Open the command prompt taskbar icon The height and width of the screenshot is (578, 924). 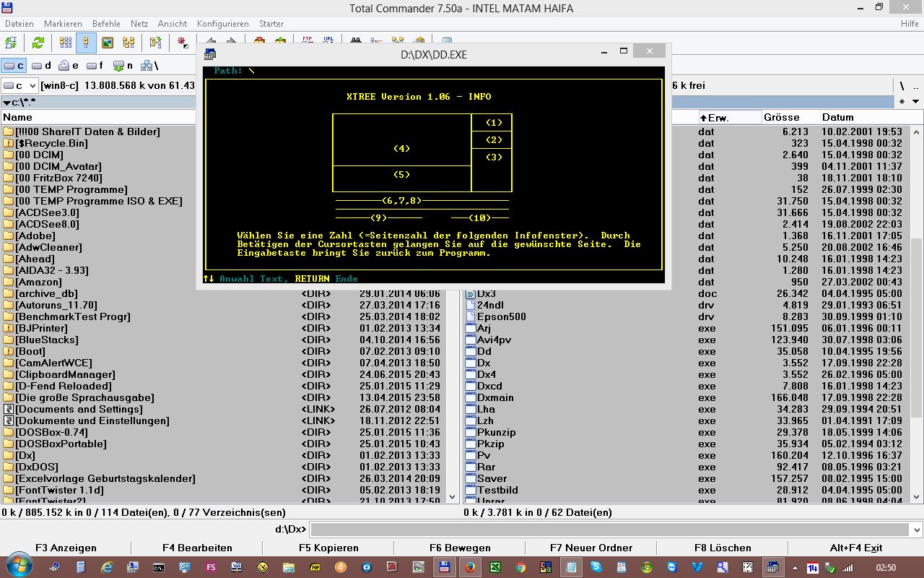(x=159, y=567)
